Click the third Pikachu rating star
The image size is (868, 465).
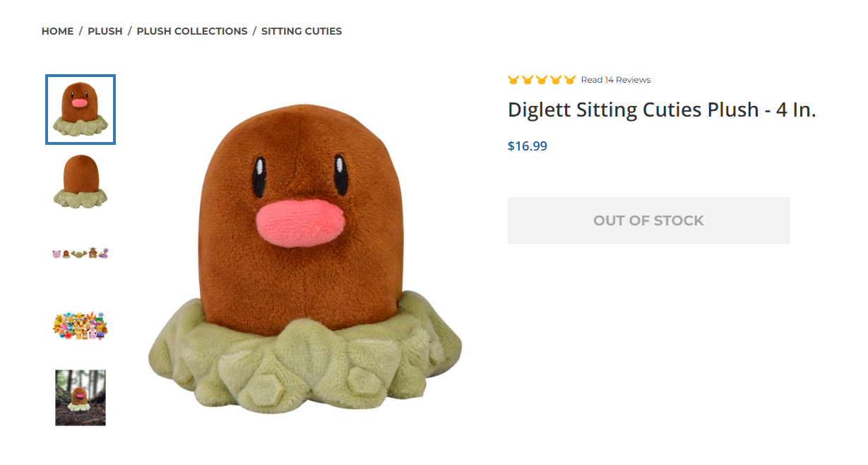pyautogui.click(x=542, y=80)
